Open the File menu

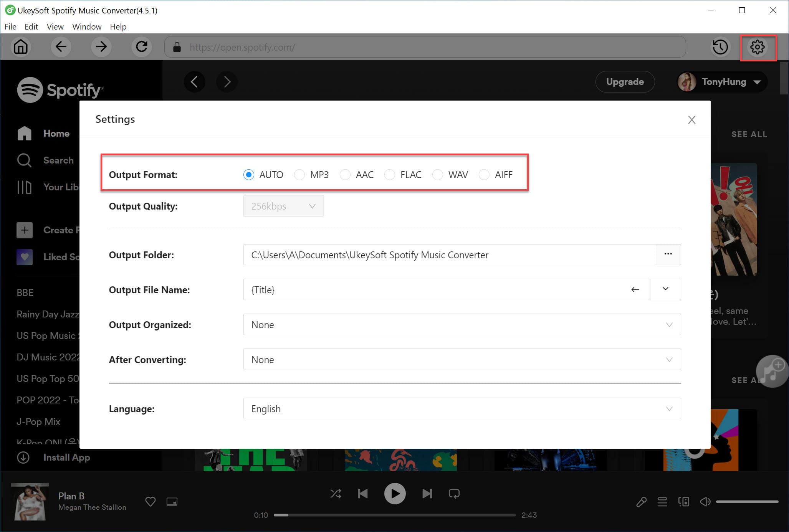(x=10, y=27)
